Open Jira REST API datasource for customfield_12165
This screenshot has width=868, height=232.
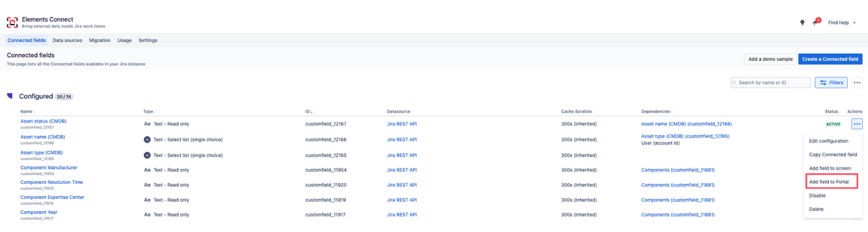coord(402,155)
